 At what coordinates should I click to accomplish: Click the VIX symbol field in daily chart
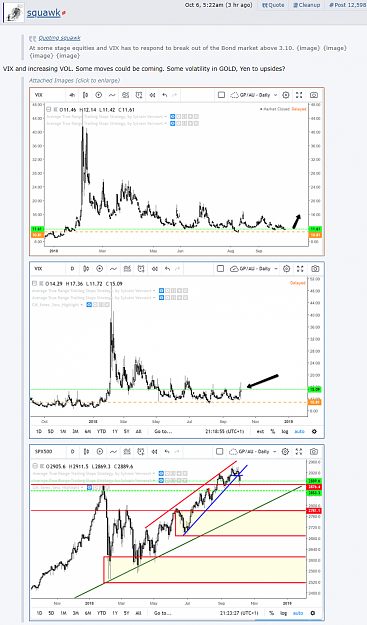click(38, 269)
